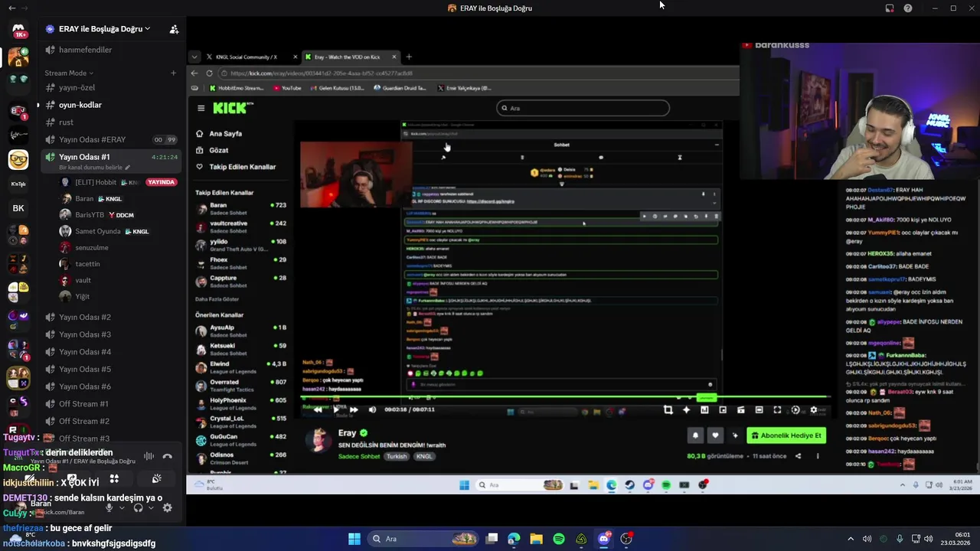Select user Samet Oyunda in the voice channel
The width and height of the screenshot is (980, 551).
(119, 231)
